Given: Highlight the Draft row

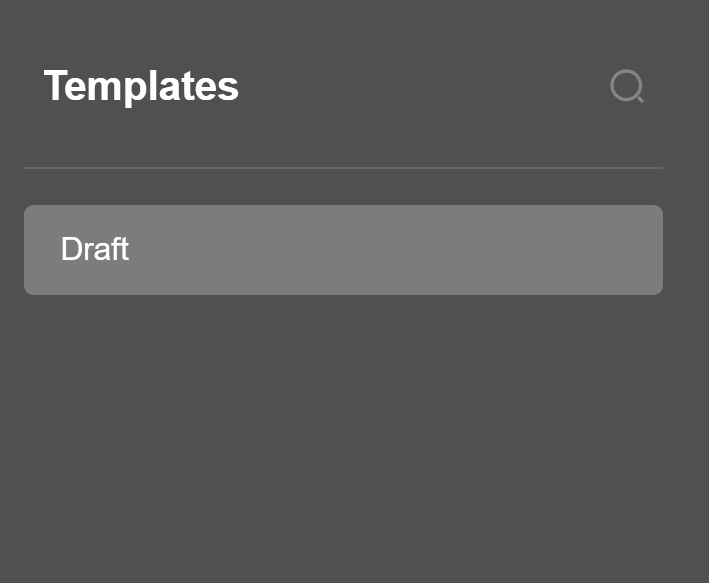Looking at the screenshot, I should point(343,250).
